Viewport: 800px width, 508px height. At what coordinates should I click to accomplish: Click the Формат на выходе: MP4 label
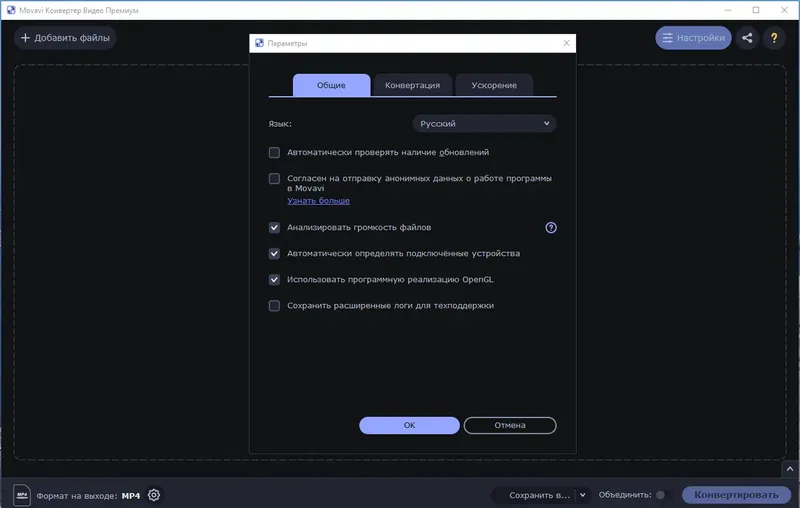[88, 496]
